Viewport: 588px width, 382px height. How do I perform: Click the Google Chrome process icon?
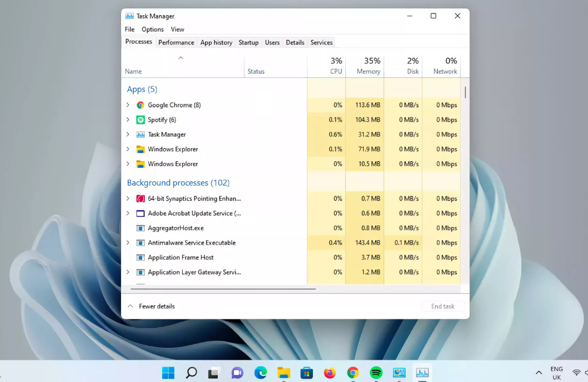coord(141,105)
